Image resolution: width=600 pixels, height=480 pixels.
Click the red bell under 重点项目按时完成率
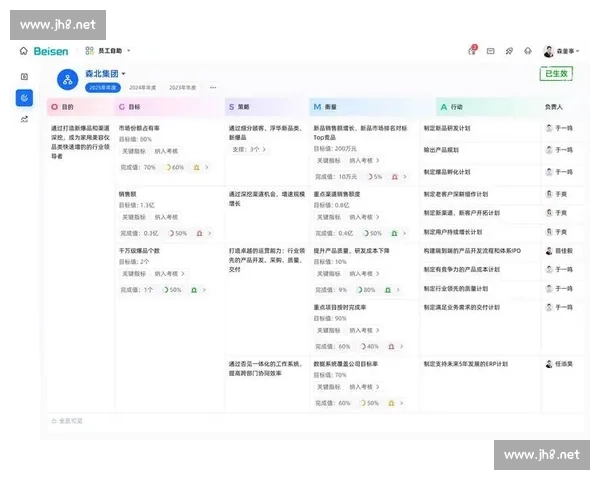pyautogui.click(x=391, y=346)
